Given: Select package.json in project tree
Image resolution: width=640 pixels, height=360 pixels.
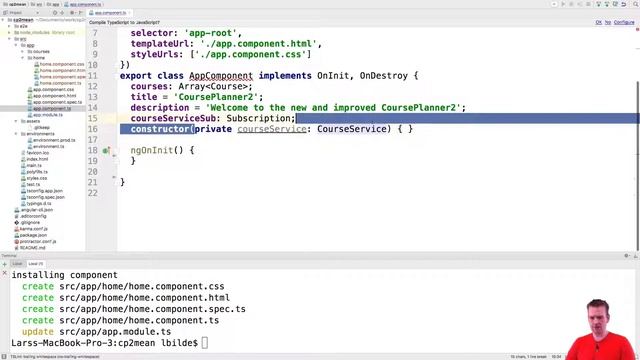Looking at the screenshot, I should [x=31, y=235].
